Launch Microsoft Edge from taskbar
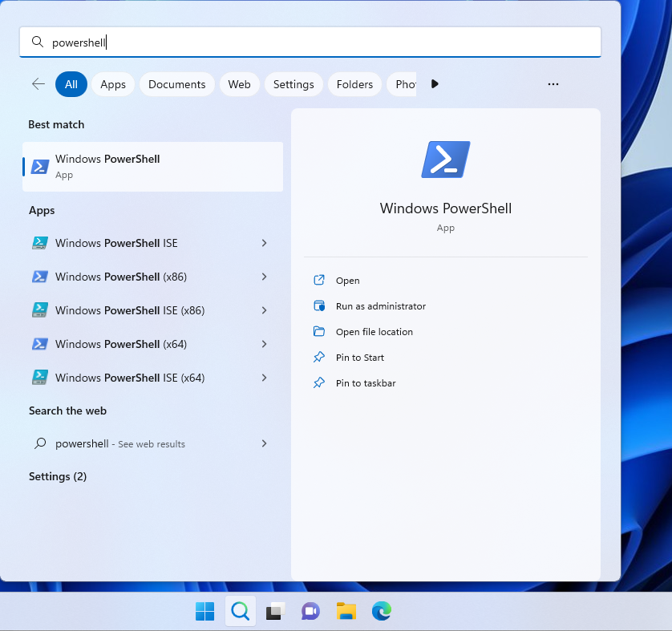The height and width of the screenshot is (631, 672). pos(381,611)
